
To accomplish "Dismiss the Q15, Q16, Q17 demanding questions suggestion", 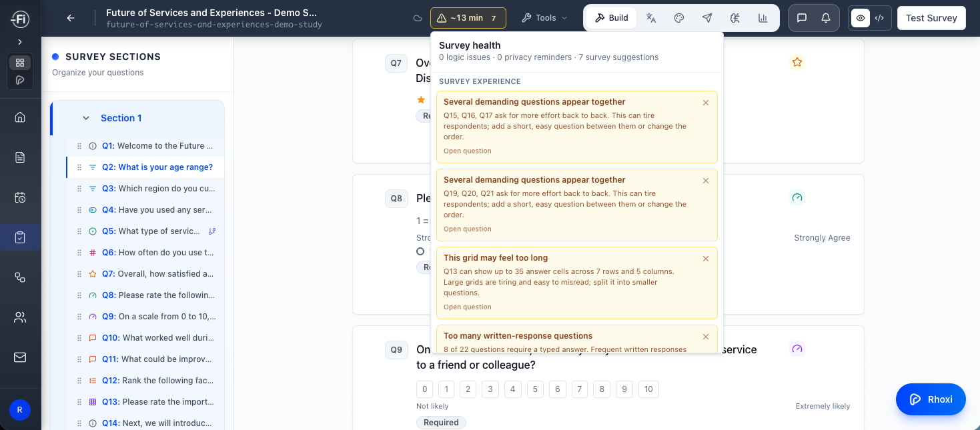I will (706, 103).
